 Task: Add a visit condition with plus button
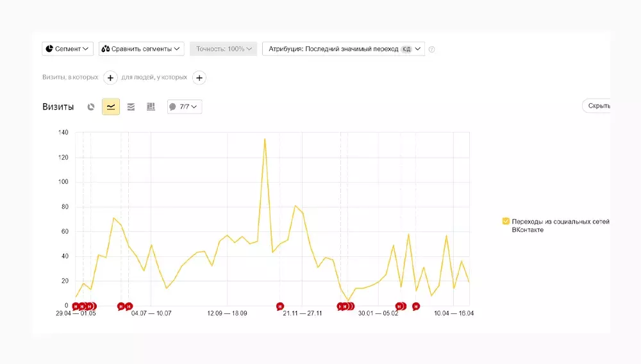click(110, 78)
